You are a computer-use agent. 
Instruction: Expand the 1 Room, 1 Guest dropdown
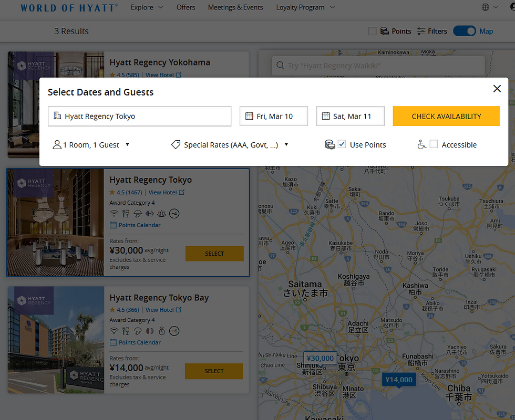click(x=91, y=145)
